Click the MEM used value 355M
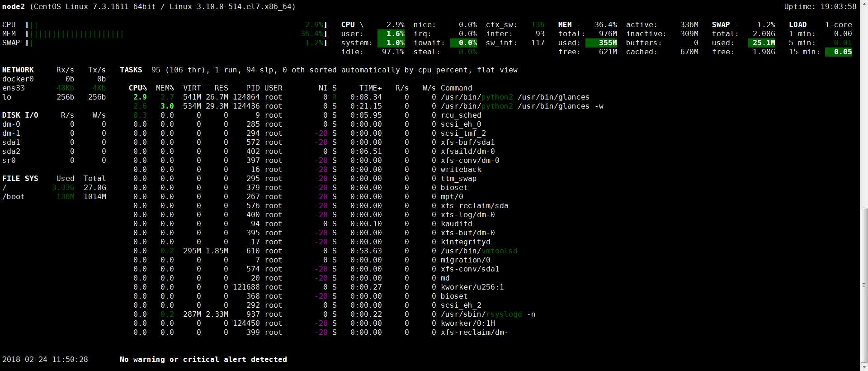This screenshot has width=868, height=371. click(601, 43)
